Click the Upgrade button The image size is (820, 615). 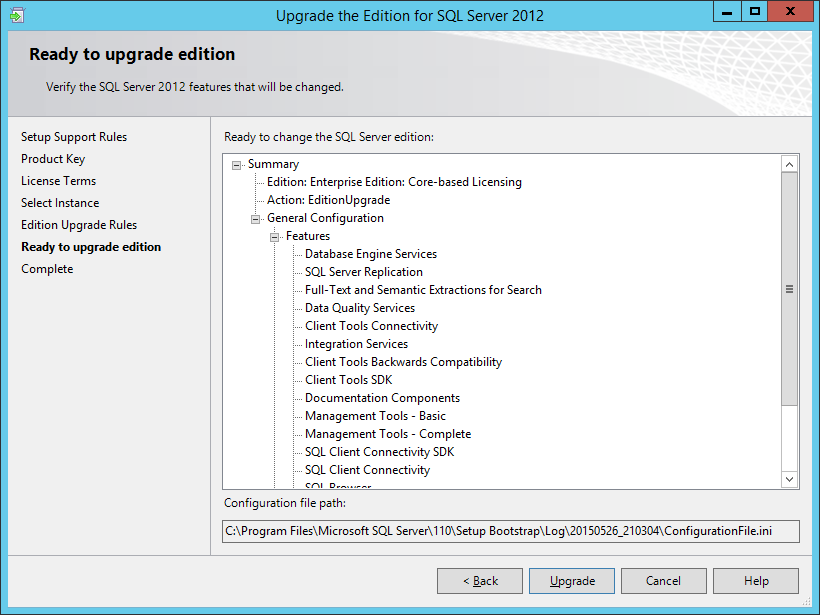pyautogui.click(x=572, y=581)
